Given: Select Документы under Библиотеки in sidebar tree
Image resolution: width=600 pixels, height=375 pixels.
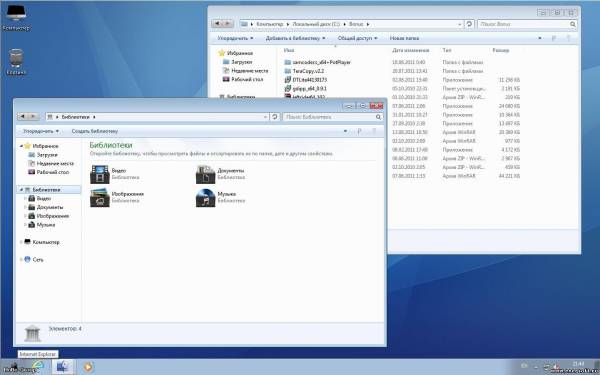Looking at the screenshot, I should [46, 207].
